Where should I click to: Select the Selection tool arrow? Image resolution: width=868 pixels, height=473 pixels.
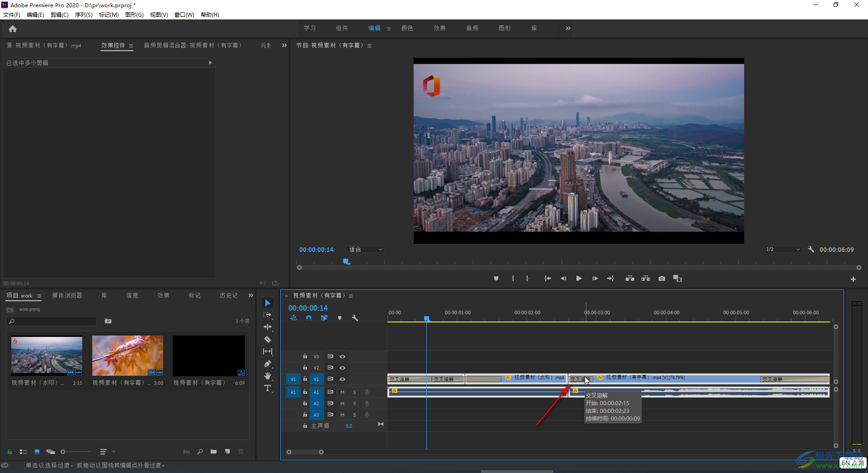pyautogui.click(x=268, y=303)
